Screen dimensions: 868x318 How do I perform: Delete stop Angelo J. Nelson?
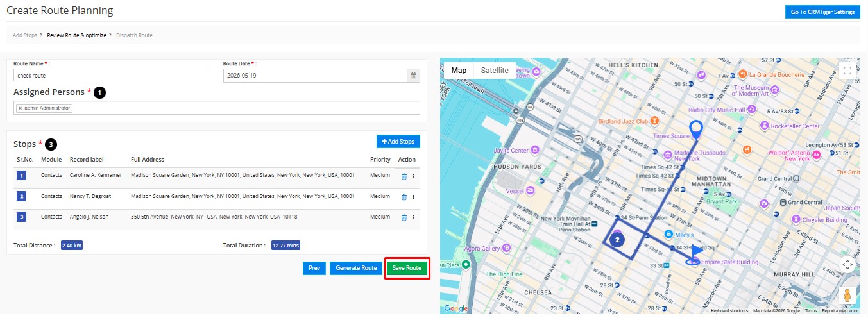(404, 217)
